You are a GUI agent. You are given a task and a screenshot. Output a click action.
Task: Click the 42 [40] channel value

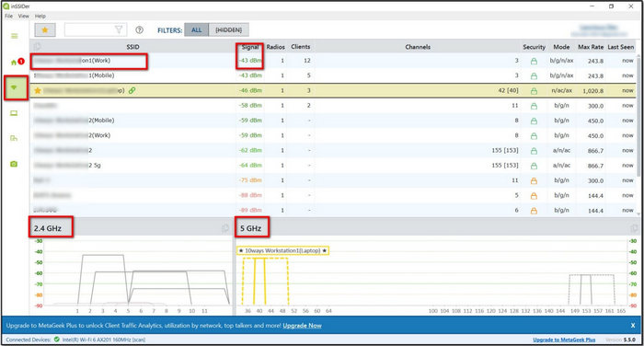[508, 90]
